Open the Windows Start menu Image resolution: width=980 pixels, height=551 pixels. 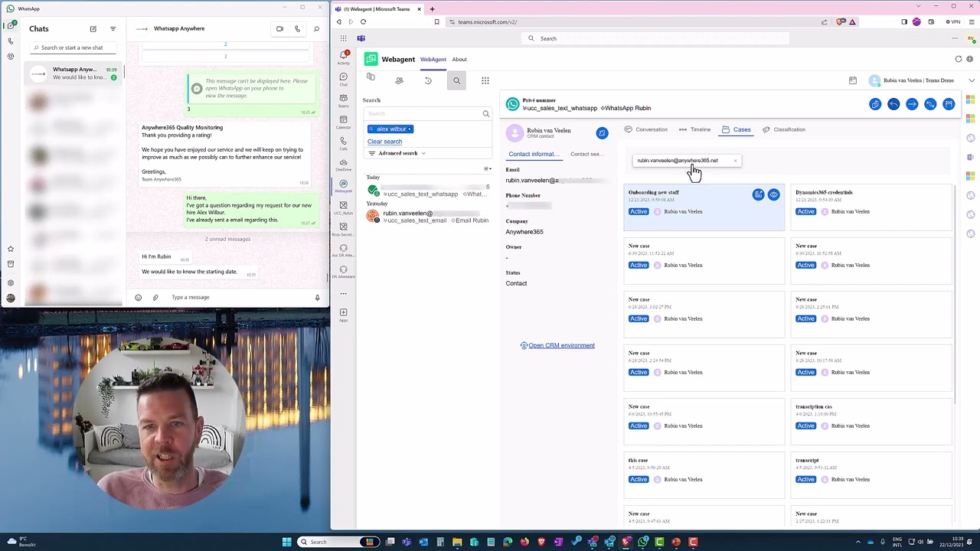pyautogui.click(x=286, y=542)
